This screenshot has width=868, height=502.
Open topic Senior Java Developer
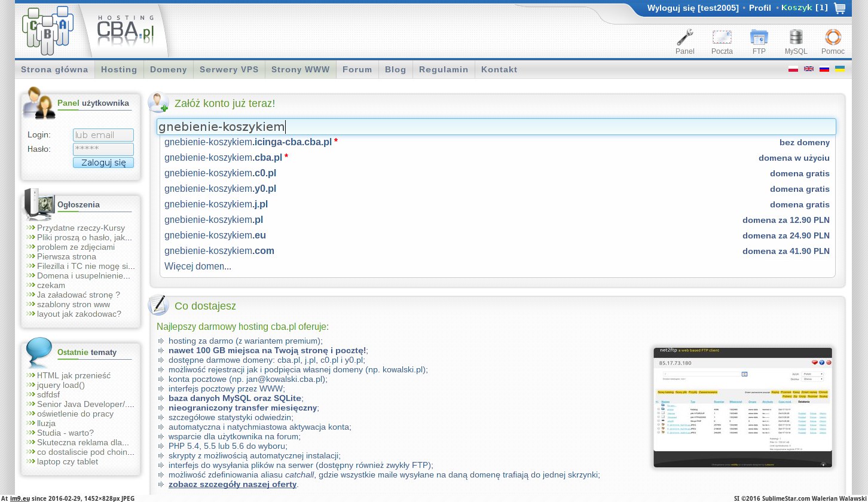coord(85,404)
